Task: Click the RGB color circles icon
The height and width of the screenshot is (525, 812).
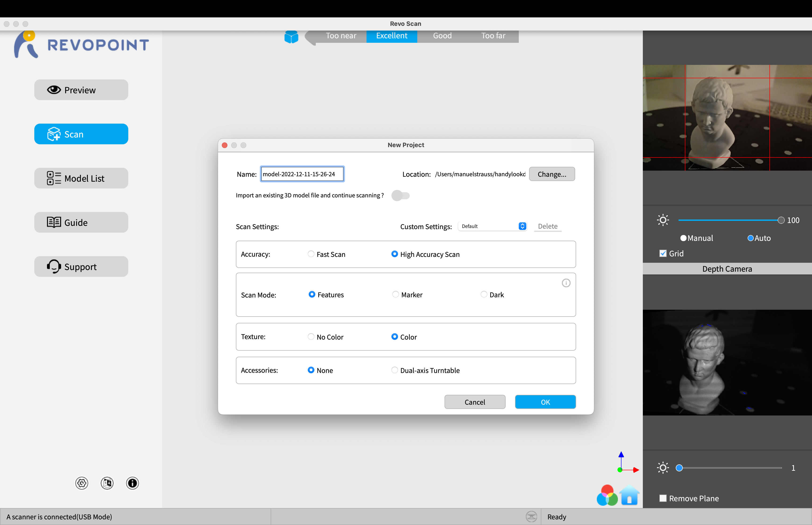Action: [x=607, y=496]
